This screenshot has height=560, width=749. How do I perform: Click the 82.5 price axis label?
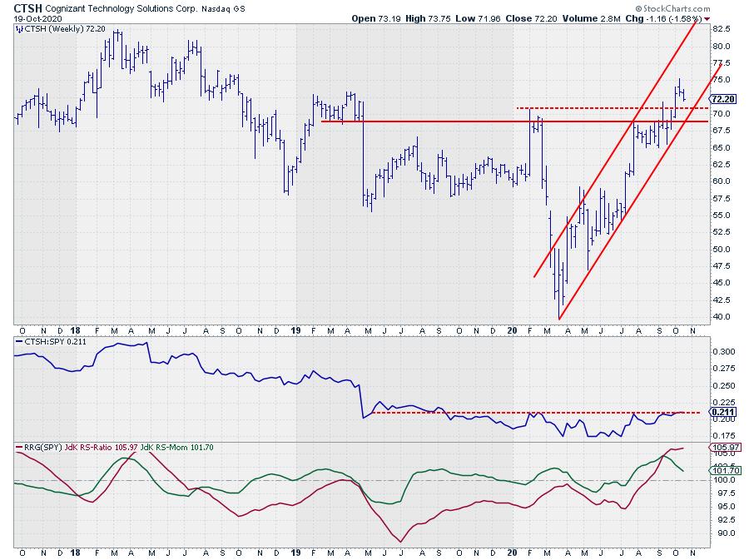(721, 27)
